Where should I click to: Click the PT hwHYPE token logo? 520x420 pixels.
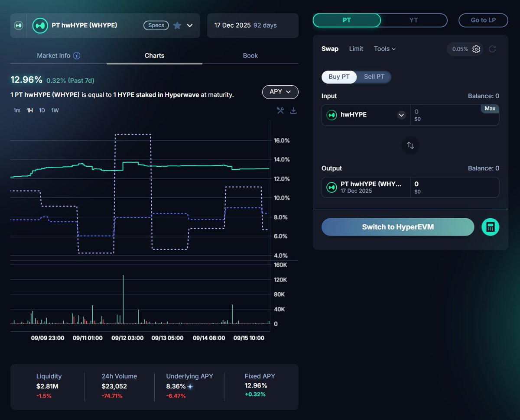tap(40, 26)
